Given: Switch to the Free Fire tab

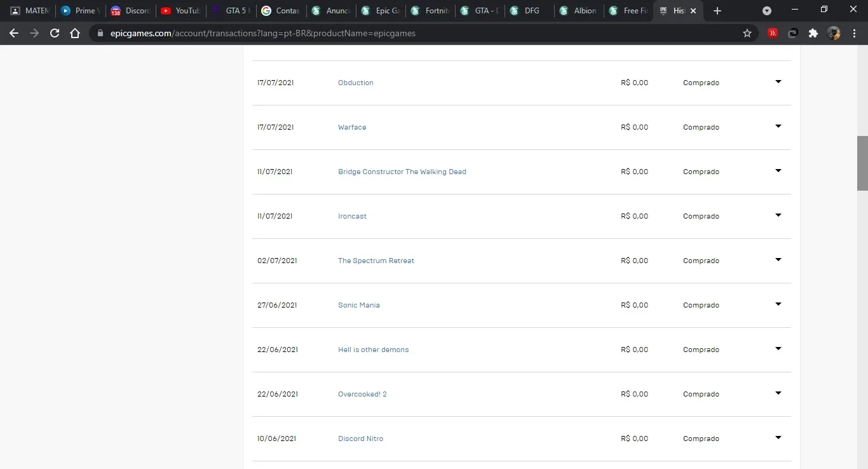Looking at the screenshot, I should tap(628, 11).
